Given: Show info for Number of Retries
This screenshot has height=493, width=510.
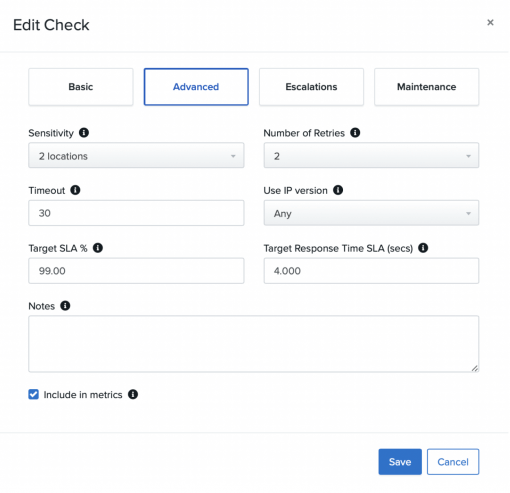Looking at the screenshot, I should tap(355, 133).
